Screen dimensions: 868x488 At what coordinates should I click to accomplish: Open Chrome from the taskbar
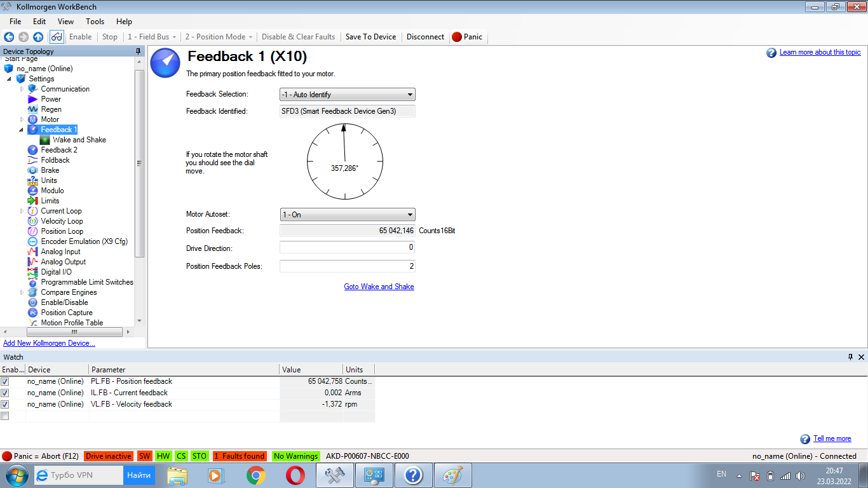click(256, 475)
